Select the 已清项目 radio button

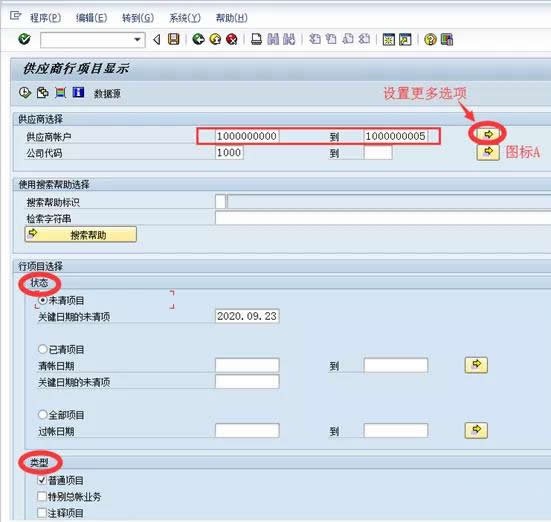tap(43, 349)
